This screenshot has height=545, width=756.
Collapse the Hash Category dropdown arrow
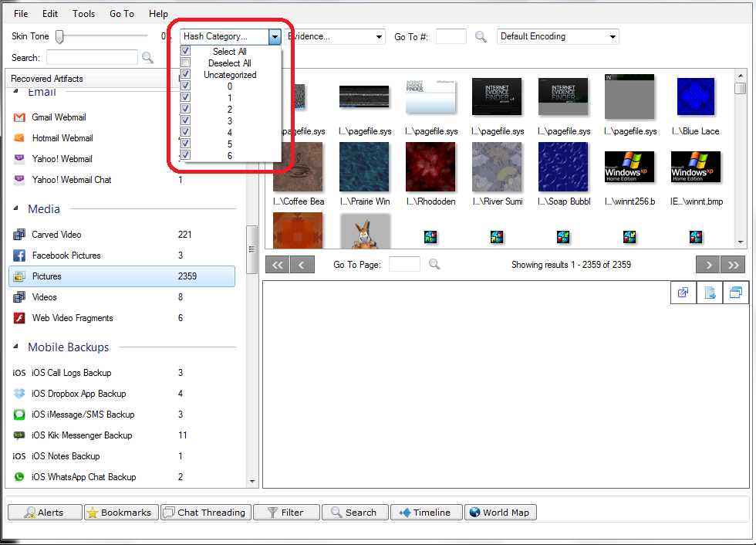click(275, 36)
